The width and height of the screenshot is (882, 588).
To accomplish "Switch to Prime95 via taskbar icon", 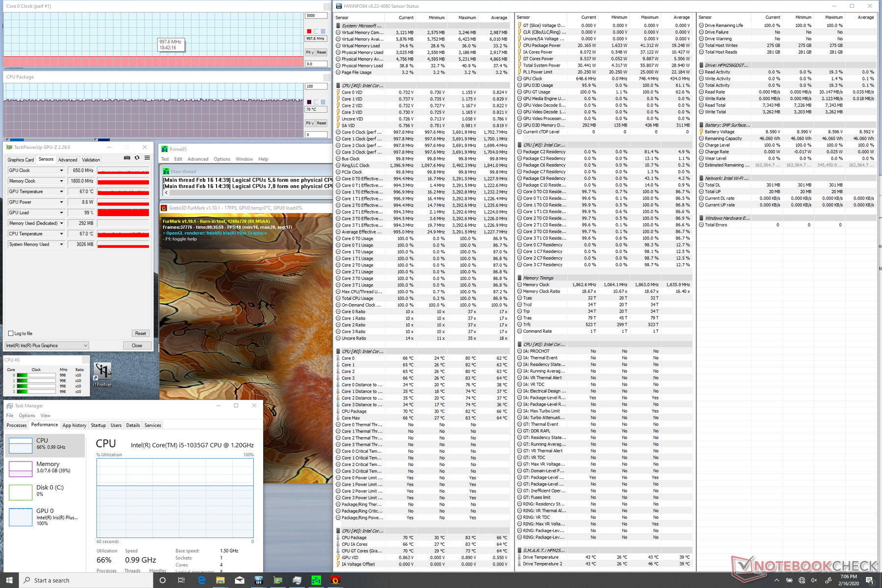I will pos(316,580).
